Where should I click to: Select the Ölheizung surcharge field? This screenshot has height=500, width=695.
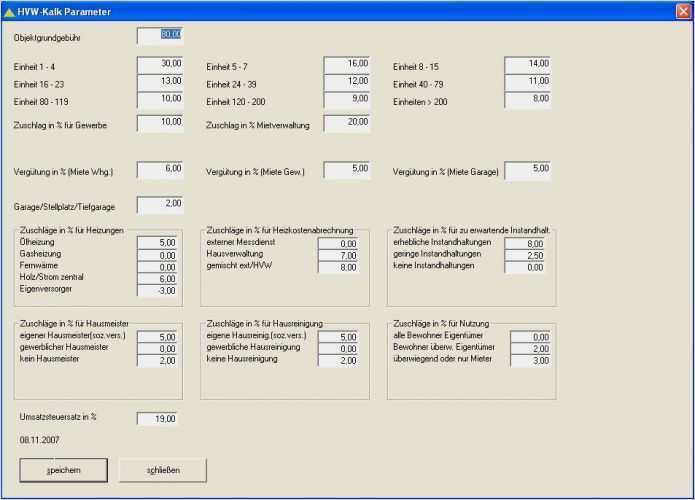tap(157, 242)
